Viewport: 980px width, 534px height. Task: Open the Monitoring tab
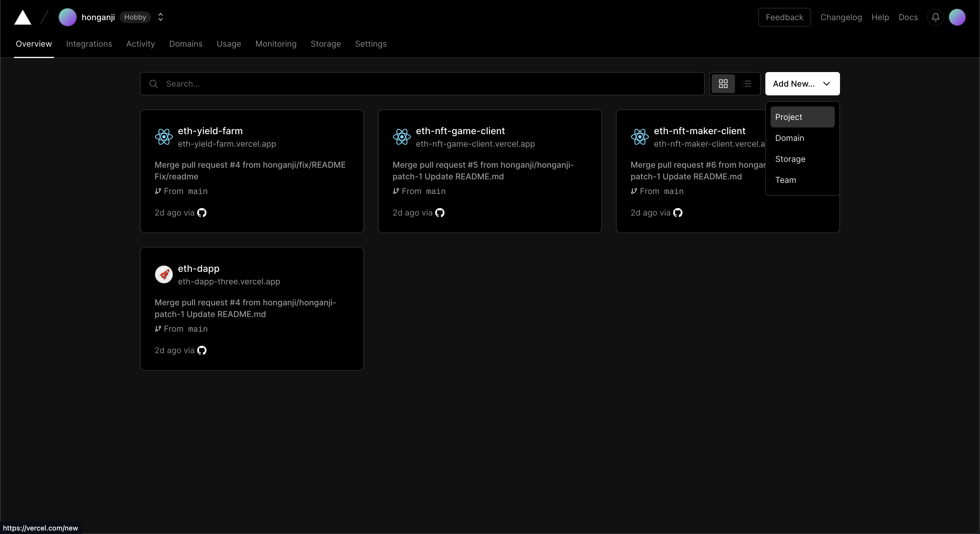(x=276, y=44)
